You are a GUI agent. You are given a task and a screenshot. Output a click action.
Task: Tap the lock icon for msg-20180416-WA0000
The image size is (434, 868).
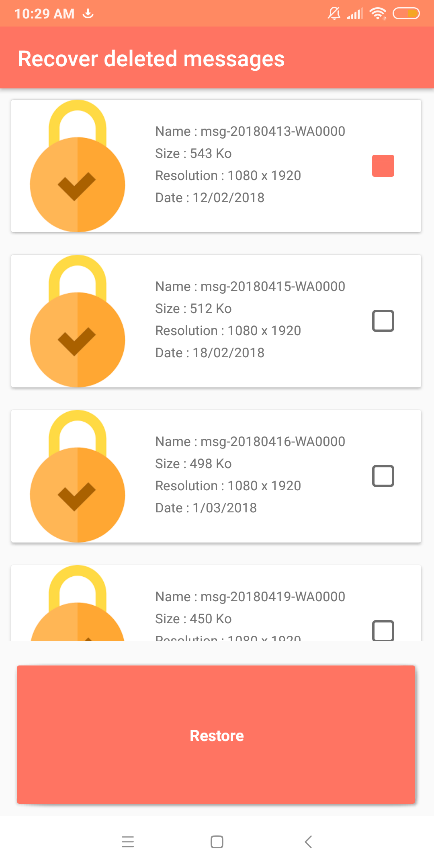pyautogui.click(x=78, y=476)
